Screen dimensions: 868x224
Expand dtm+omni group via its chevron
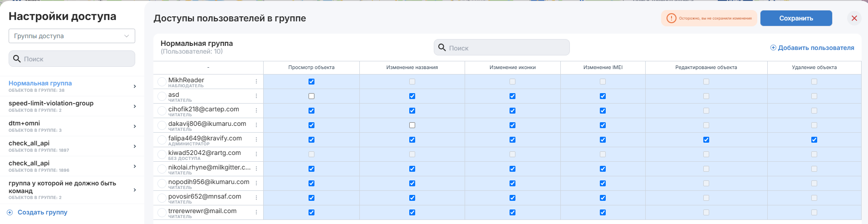[x=135, y=126]
